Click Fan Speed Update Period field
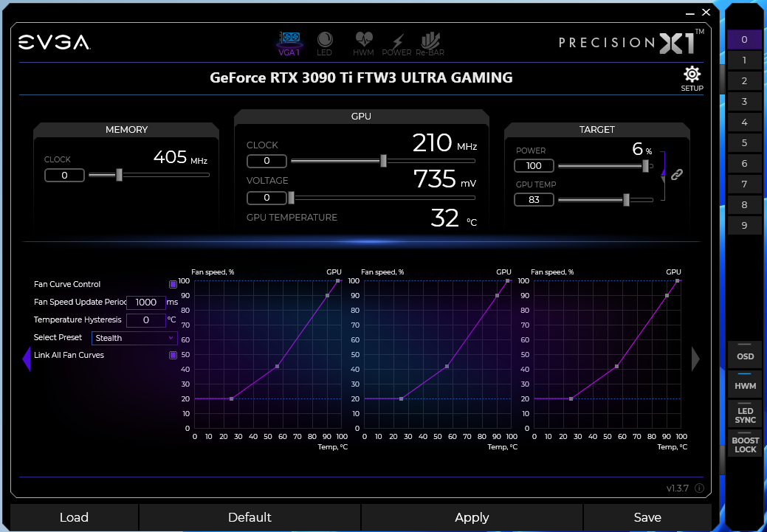Image resolution: width=767 pixels, height=532 pixels. pos(145,303)
